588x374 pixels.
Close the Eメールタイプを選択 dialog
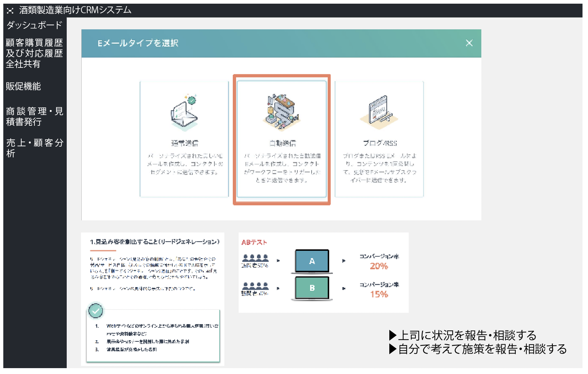click(469, 43)
